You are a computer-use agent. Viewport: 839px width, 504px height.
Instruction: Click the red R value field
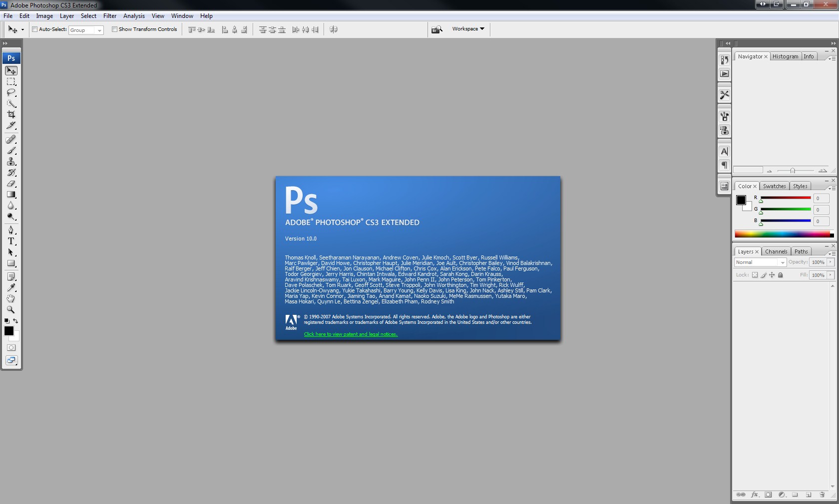pos(821,199)
